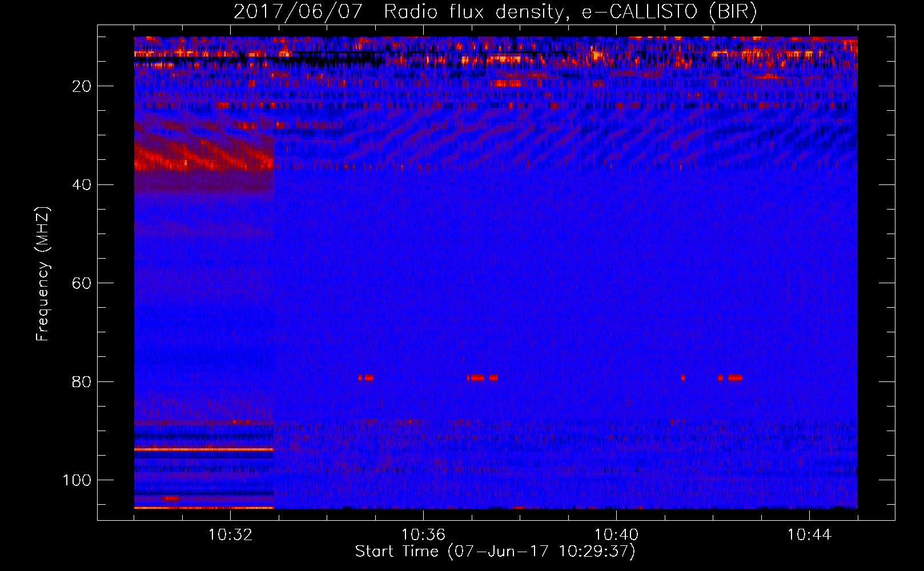Click the frequency tick label "60"
The height and width of the screenshot is (571, 924).
tap(82, 283)
